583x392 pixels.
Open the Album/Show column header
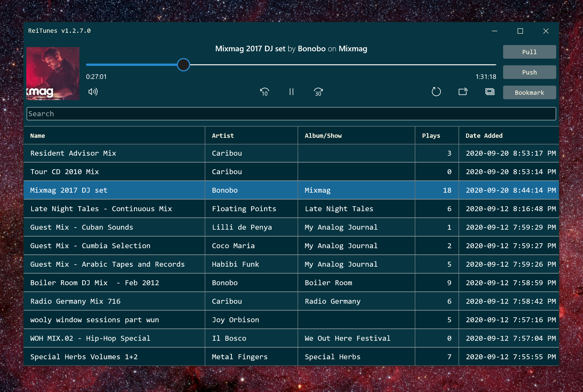click(323, 136)
